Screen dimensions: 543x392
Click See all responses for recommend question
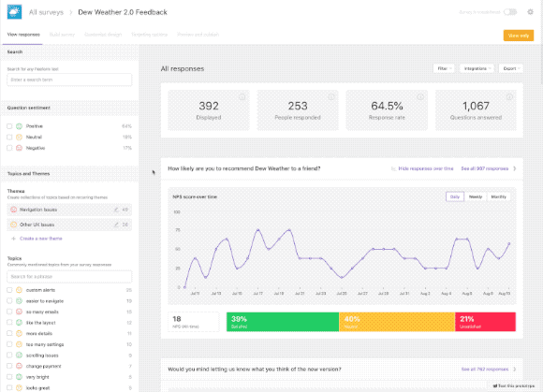click(x=484, y=168)
